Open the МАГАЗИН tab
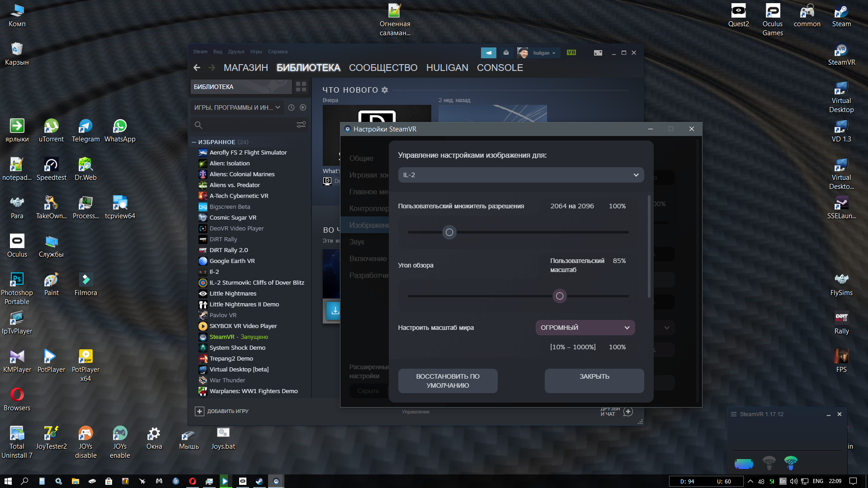 (x=245, y=68)
